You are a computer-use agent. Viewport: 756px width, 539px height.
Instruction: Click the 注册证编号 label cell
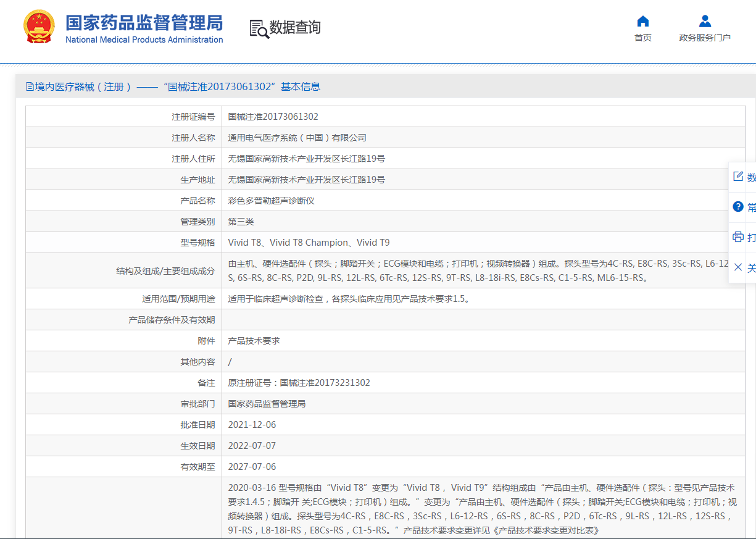pos(123,117)
